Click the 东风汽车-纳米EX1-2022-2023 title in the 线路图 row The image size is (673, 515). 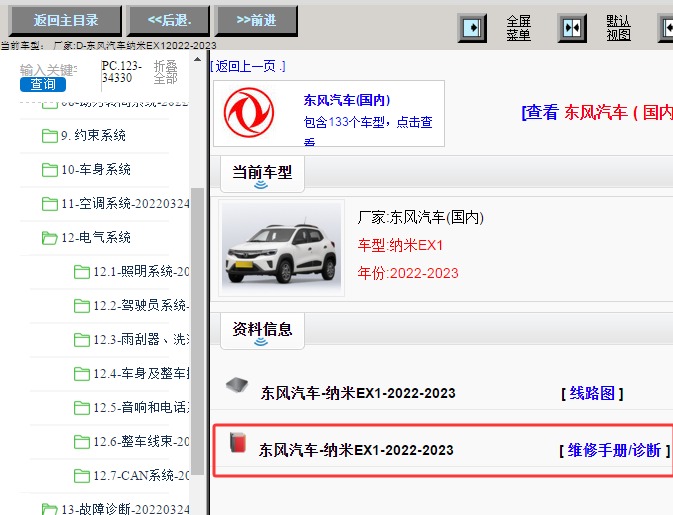coord(358,393)
